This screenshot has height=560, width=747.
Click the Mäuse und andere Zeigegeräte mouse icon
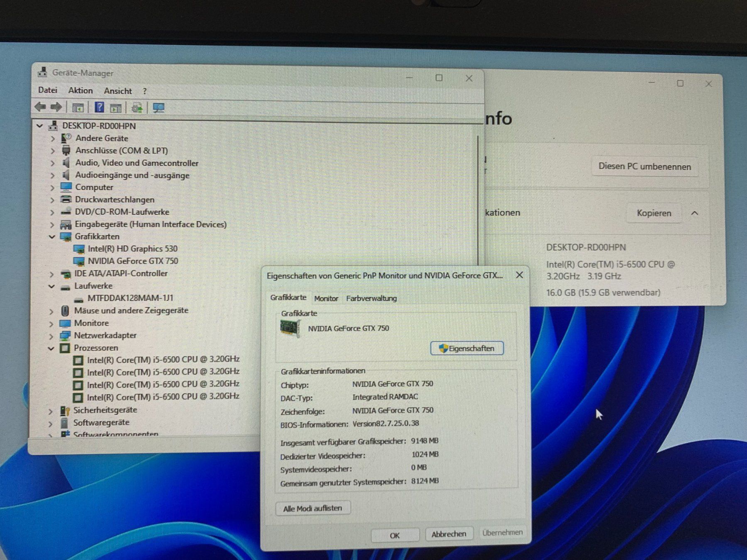point(65,310)
